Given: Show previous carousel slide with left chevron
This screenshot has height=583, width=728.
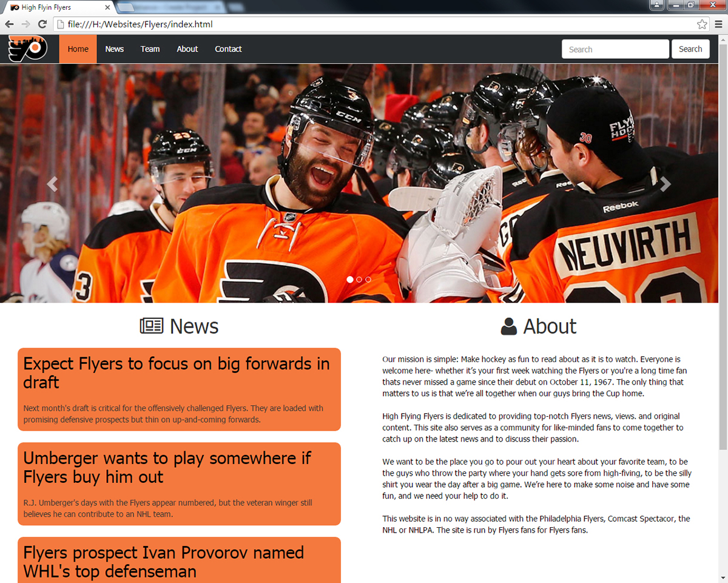Looking at the screenshot, I should pos(52,184).
